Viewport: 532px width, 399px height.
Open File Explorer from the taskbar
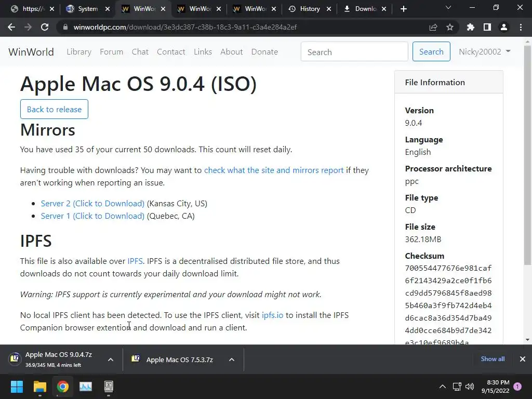39,387
